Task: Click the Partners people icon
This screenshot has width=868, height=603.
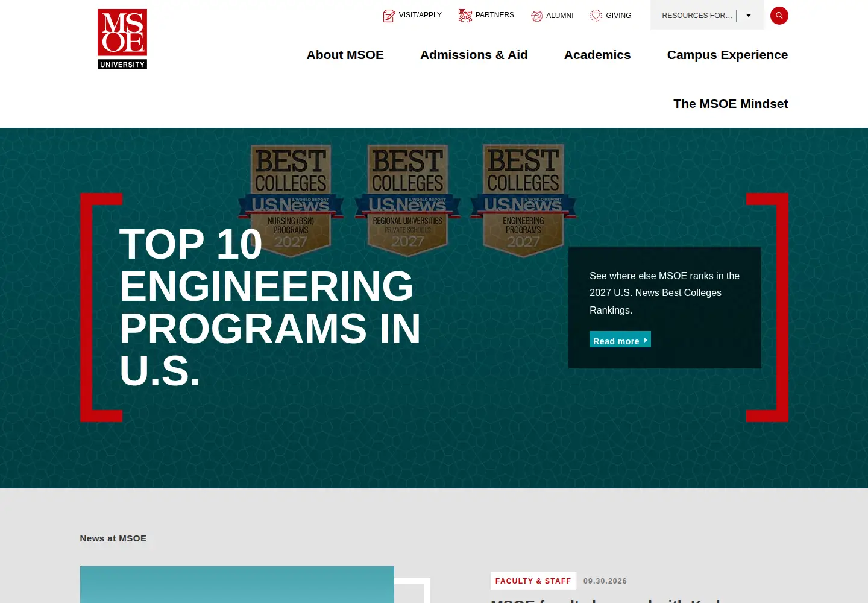Action: pos(465,16)
